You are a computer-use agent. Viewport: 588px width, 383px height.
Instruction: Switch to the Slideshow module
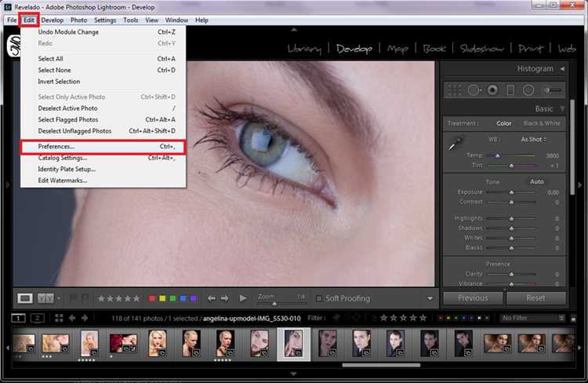tap(482, 49)
